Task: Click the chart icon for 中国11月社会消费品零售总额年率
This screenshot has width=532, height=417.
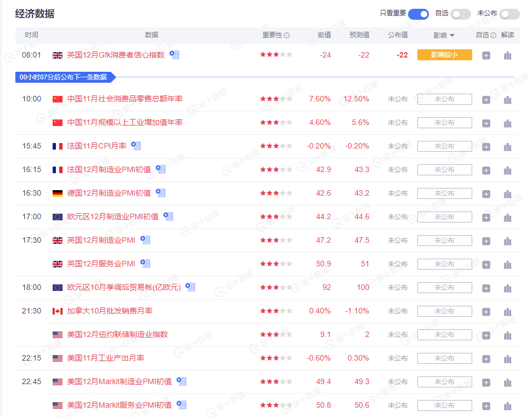Action: click(507, 99)
